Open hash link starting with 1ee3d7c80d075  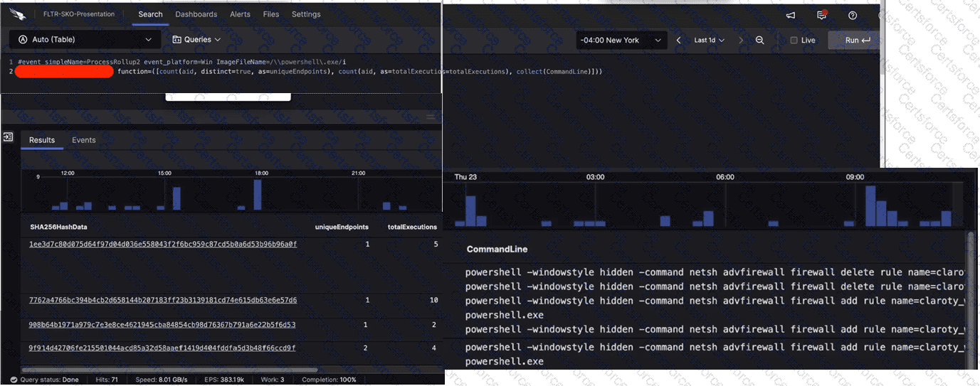point(162,245)
